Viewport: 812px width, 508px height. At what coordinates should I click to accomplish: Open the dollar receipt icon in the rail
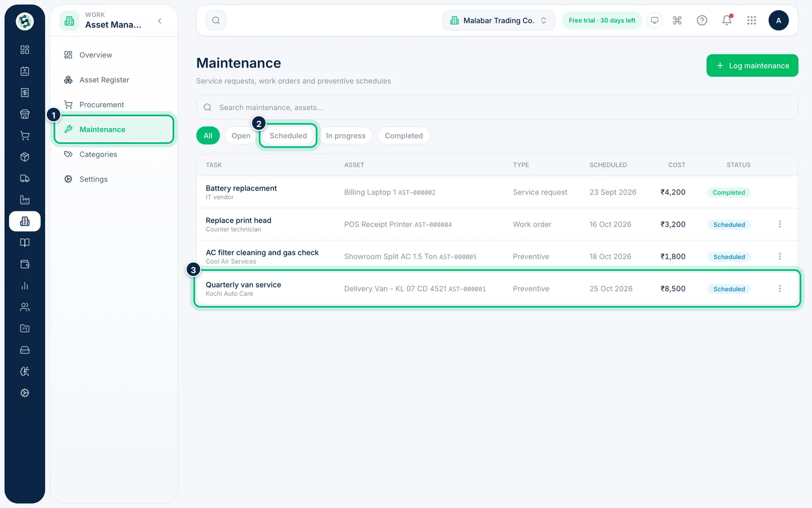click(24, 92)
